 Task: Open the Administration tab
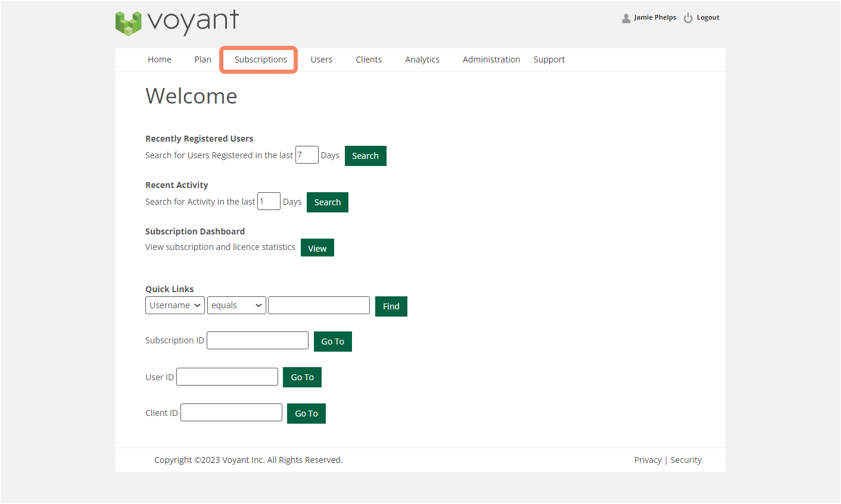click(x=491, y=60)
